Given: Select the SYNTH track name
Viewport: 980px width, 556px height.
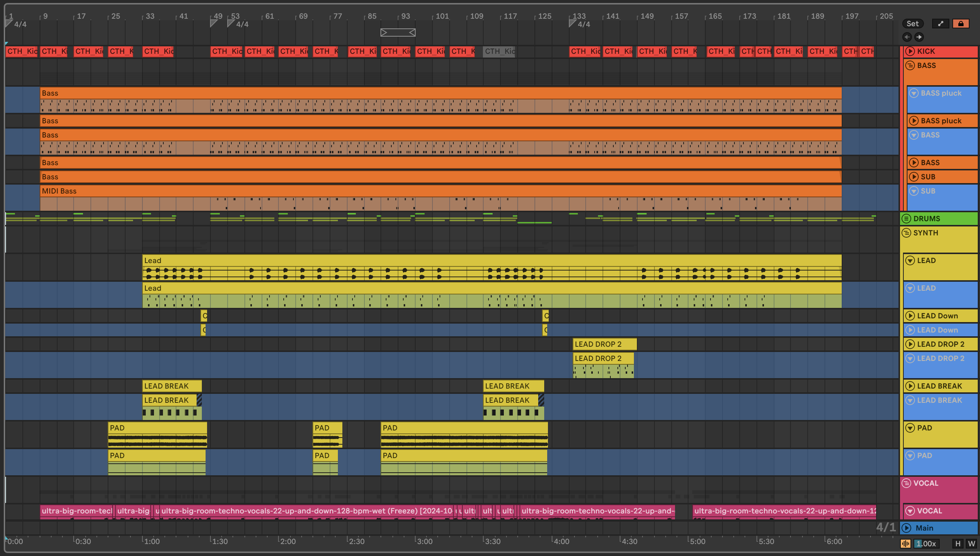Looking at the screenshot, I should tap(925, 232).
